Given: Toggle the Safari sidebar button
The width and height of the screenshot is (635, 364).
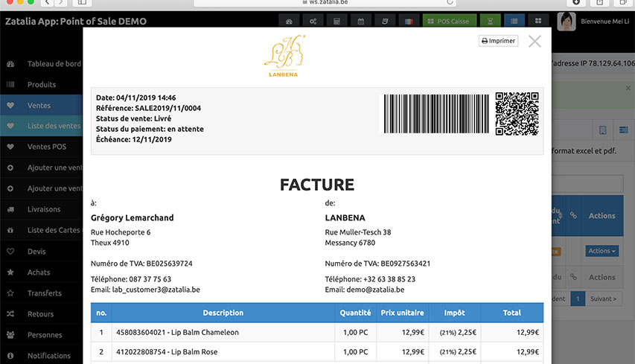Looking at the screenshot, I should tap(82, 2).
